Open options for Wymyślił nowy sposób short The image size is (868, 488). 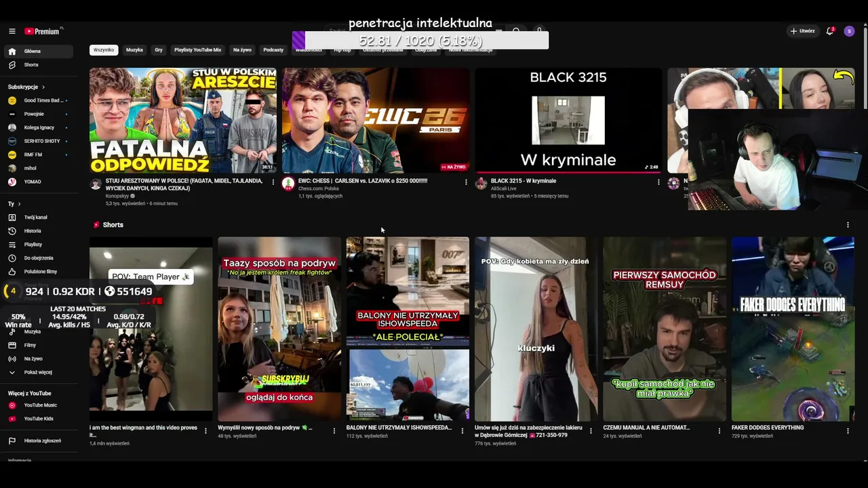point(334,430)
